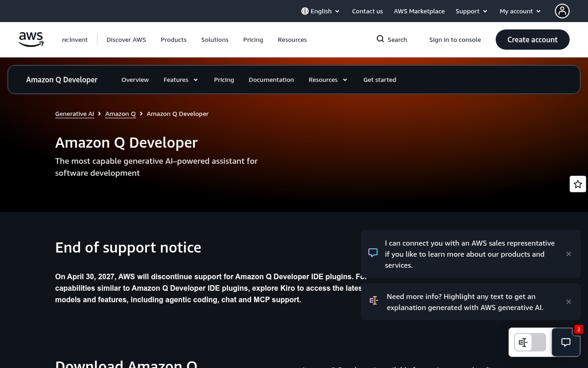Click the magnifying glass search icon
The width and height of the screenshot is (588, 368).
tap(380, 39)
